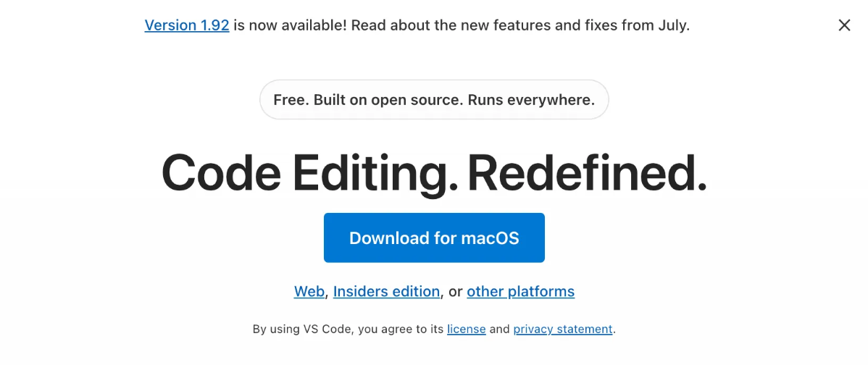Follow the Insiders edition link
This screenshot has height=365, width=868.
[x=386, y=291]
